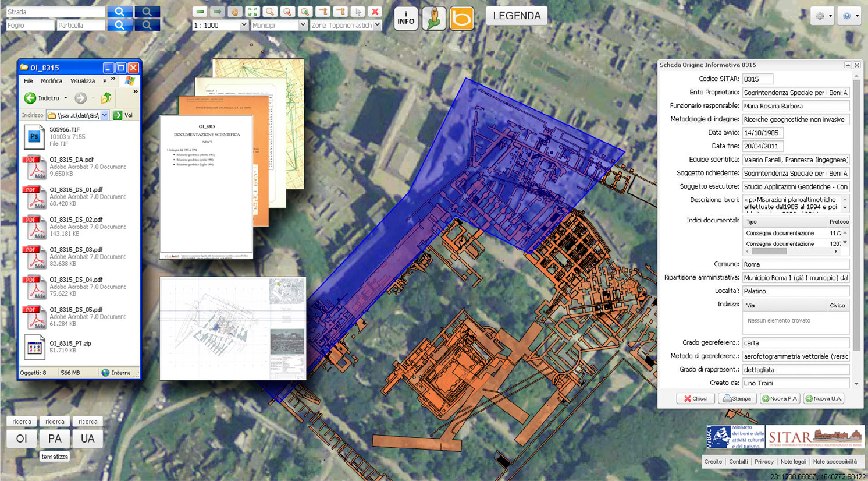The height and width of the screenshot is (481, 868).
Task: Click the green Vai go arrow
Action: pos(118,115)
